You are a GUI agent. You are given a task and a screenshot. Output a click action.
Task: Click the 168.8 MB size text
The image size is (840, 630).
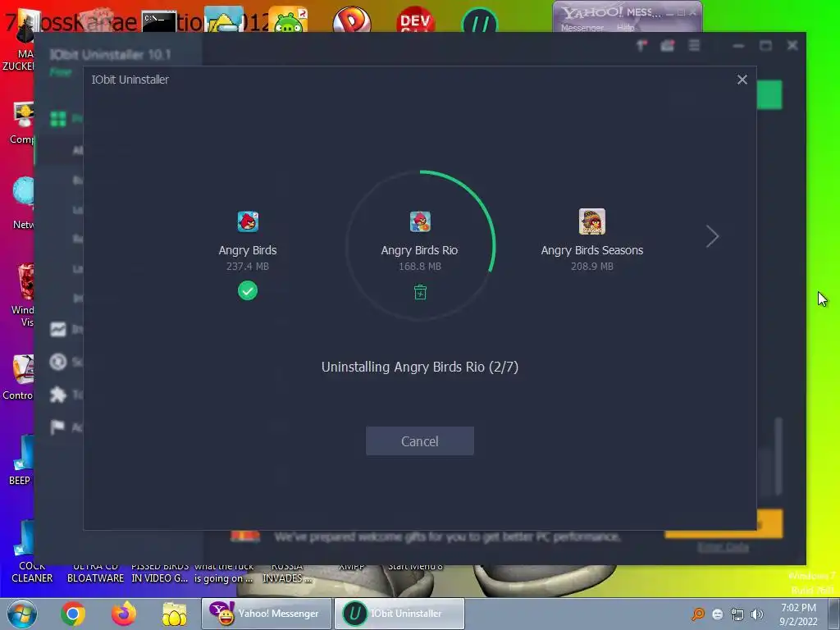click(x=420, y=267)
